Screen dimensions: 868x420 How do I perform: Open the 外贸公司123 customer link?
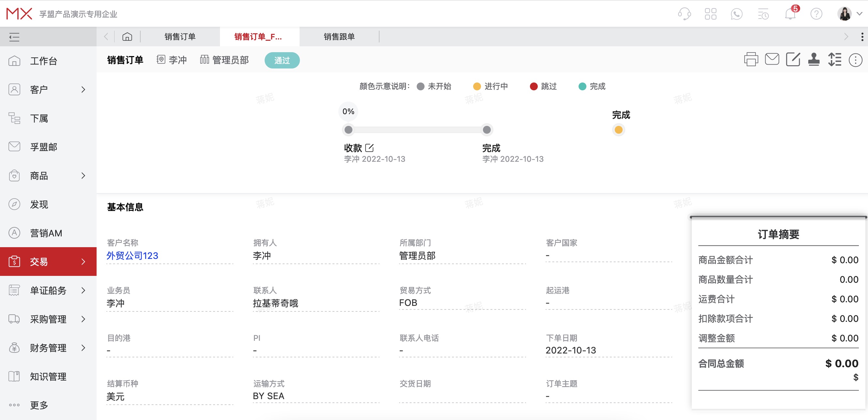pyautogui.click(x=132, y=255)
